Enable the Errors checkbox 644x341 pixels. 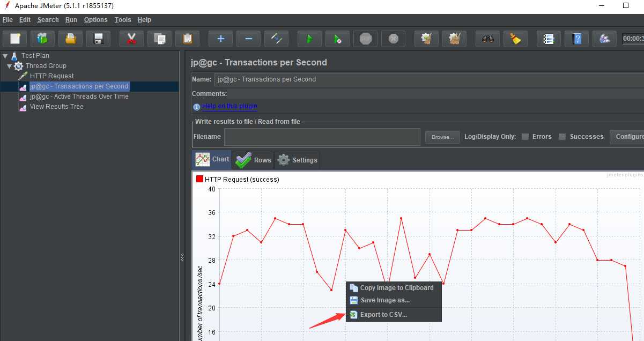525,137
